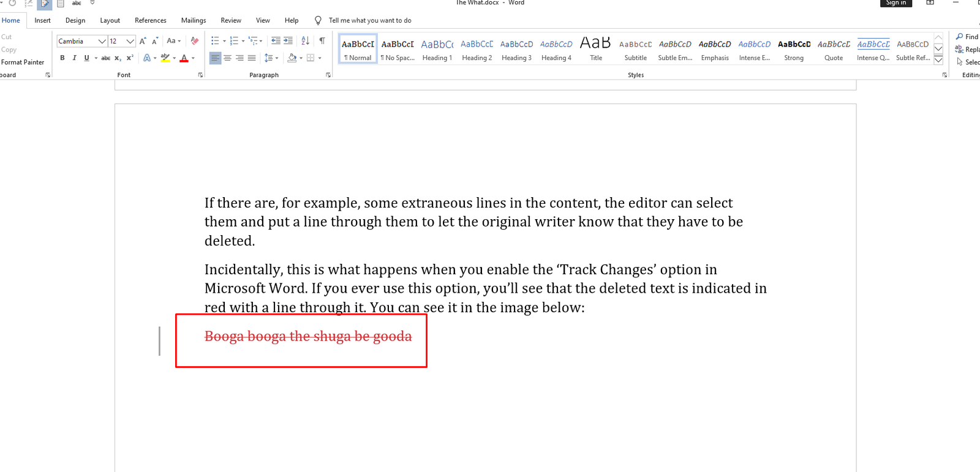The width and height of the screenshot is (980, 472).
Task: Toggle Subscript formatting
Action: [x=118, y=58]
